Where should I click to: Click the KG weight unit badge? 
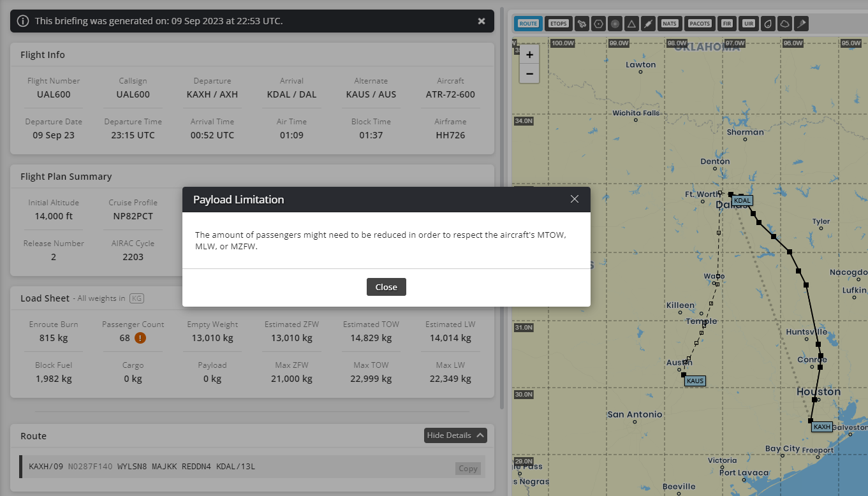click(136, 298)
